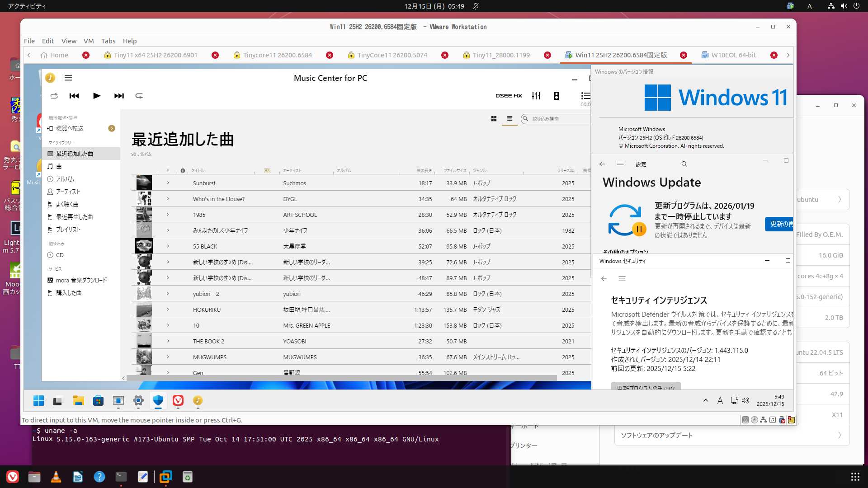
Task: Skip to next track
Action: [119, 96]
